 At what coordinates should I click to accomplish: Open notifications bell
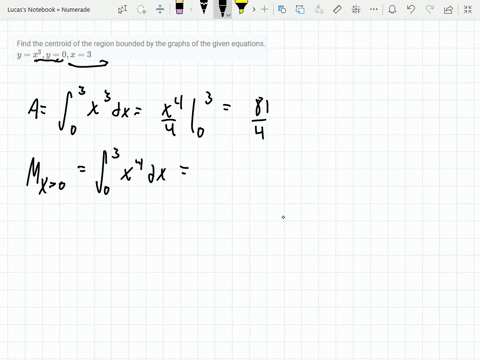pos(392,9)
